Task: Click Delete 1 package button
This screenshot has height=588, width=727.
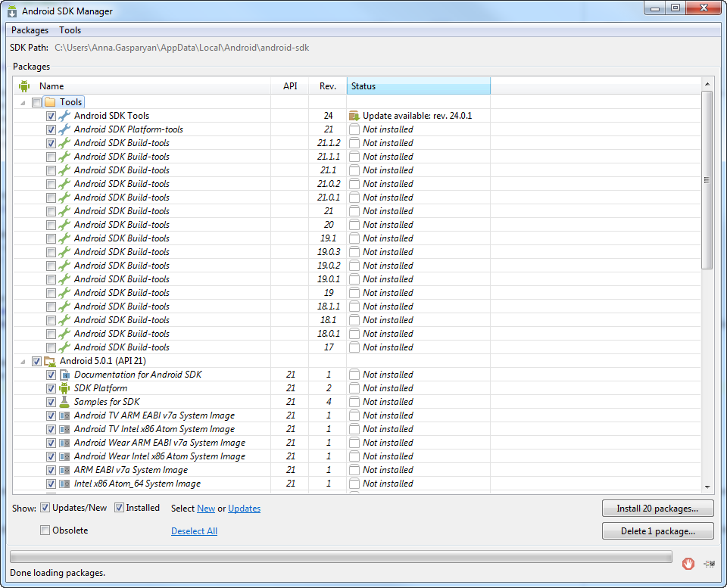Action: click(657, 531)
